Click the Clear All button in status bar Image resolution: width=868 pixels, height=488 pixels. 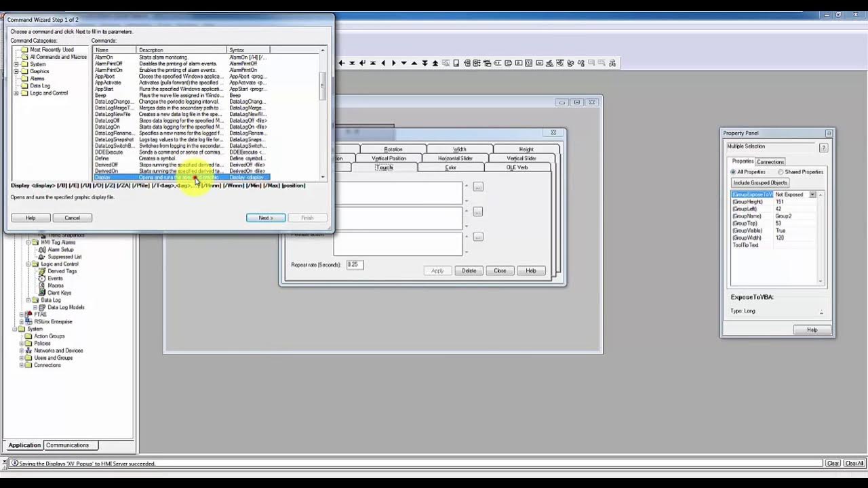click(854, 464)
